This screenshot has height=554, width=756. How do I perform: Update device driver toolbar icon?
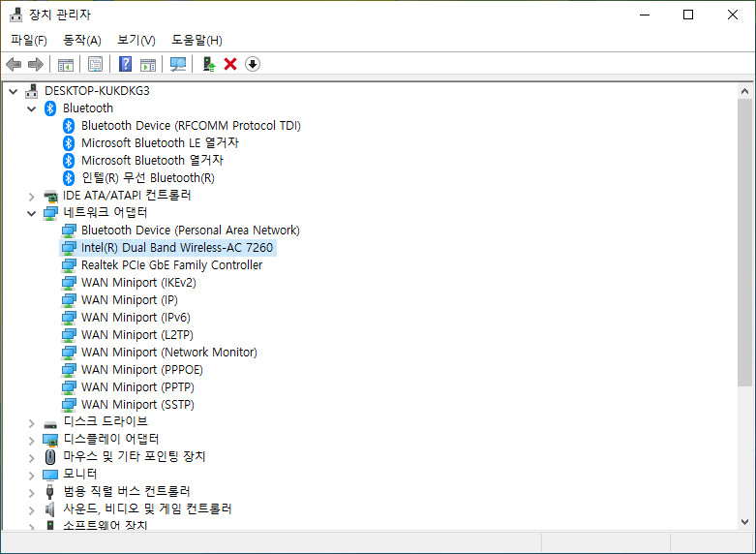(x=208, y=64)
